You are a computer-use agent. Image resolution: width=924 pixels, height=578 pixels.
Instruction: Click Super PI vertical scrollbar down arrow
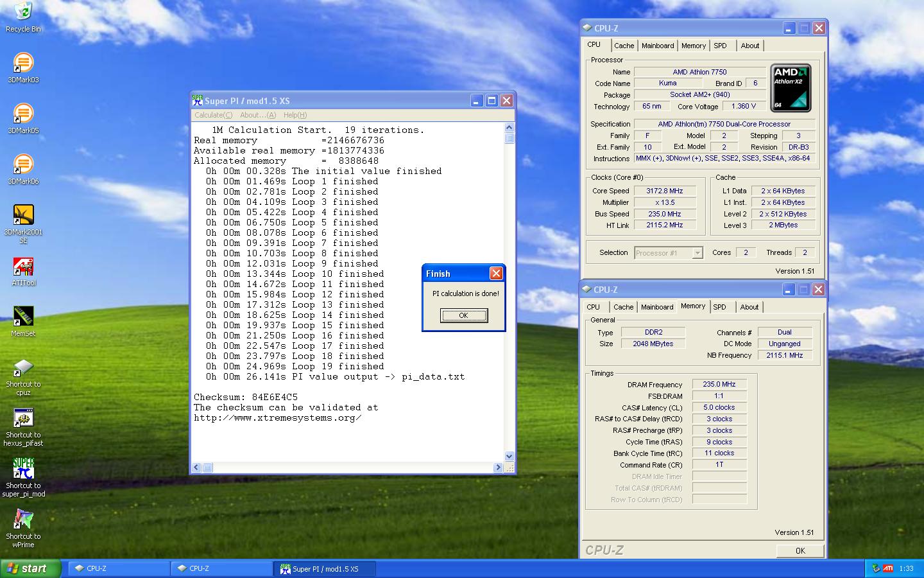click(509, 457)
